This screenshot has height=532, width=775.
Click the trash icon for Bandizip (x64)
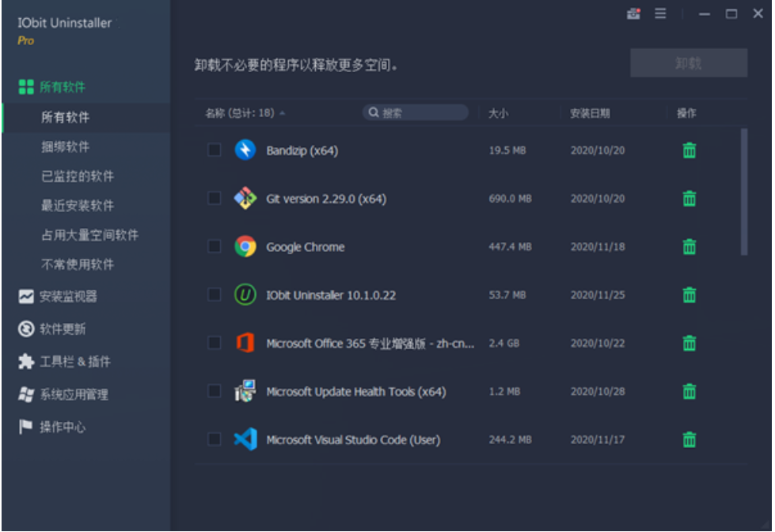(x=689, y=150)
